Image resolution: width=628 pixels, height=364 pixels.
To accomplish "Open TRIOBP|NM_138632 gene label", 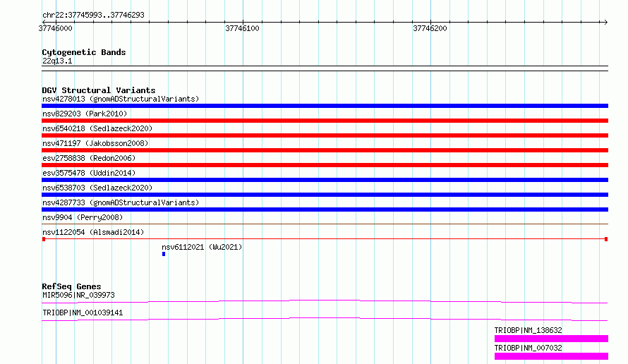I will coord(528,330).
